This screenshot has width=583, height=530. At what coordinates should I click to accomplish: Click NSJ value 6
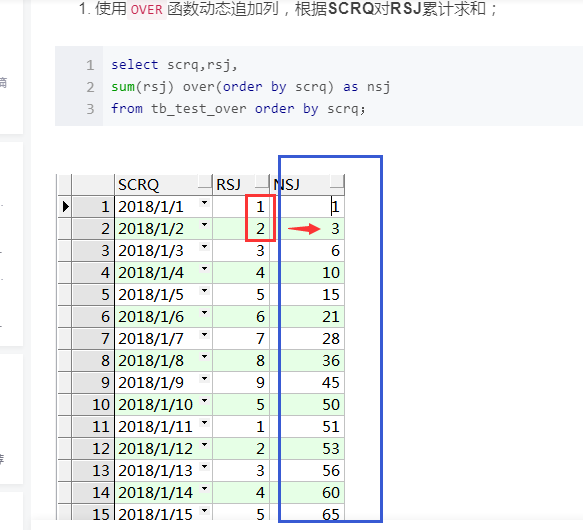(307, 251)
